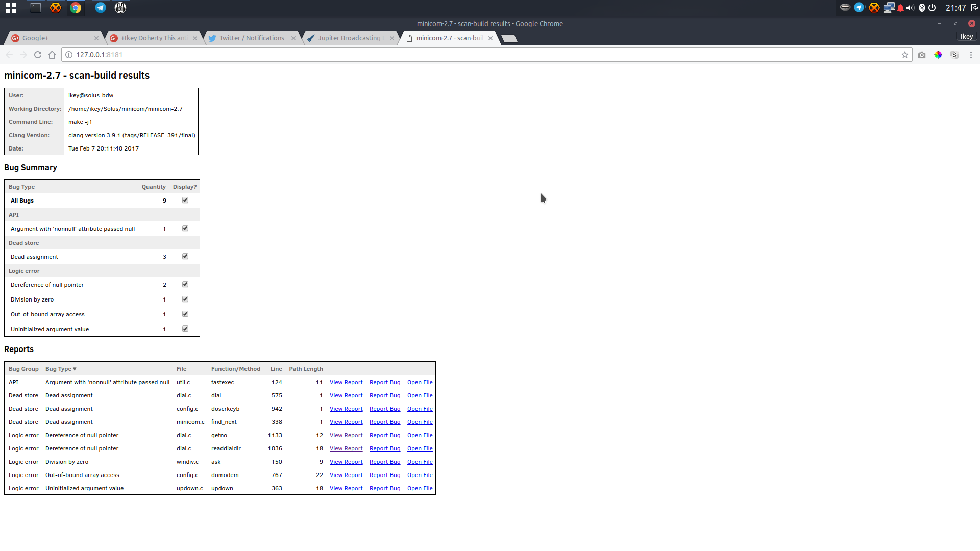The width and height of the screenshot is (980, 551).
Task: Open File for config.c doscrkeyb
Action: pyautogui.click(x=420, y=409)
